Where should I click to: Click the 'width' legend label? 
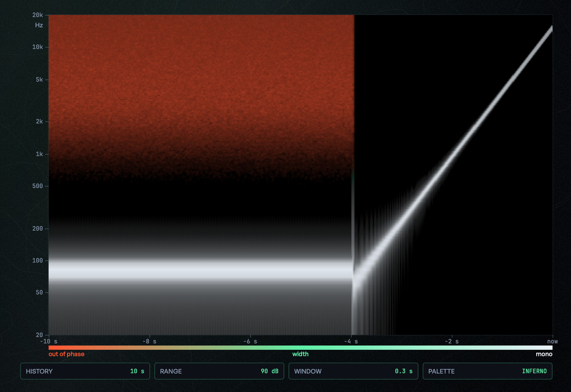pos(300,354)
